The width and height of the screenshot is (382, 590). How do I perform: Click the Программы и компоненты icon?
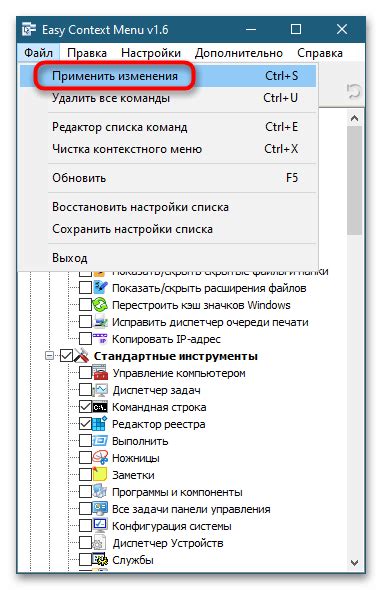[100, 492]
